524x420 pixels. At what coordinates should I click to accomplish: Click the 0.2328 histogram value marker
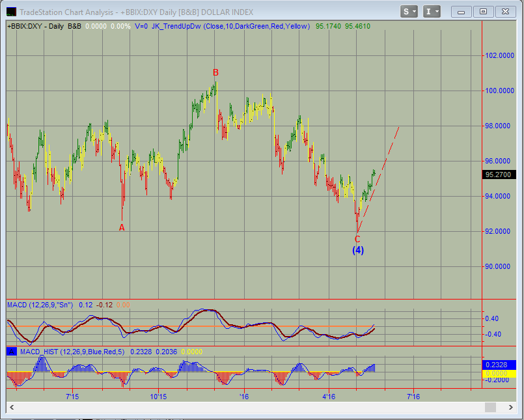tap(499, 365)
